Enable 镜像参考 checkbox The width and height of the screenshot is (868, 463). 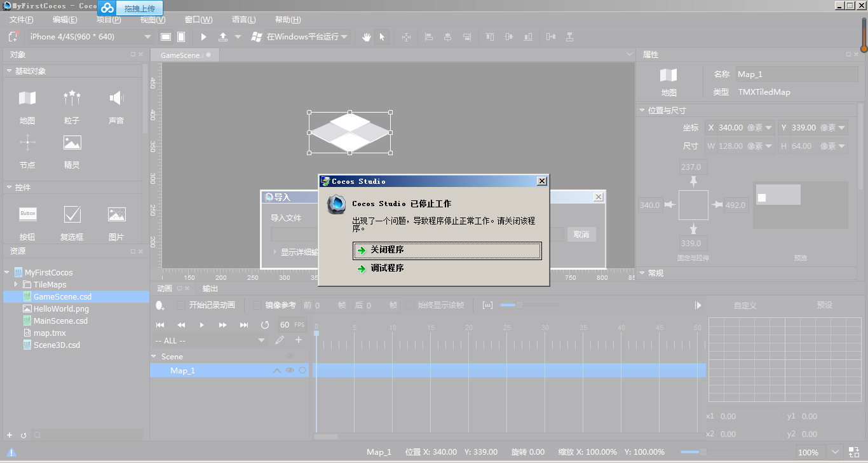pyautogui.click(x=257, y=305)
